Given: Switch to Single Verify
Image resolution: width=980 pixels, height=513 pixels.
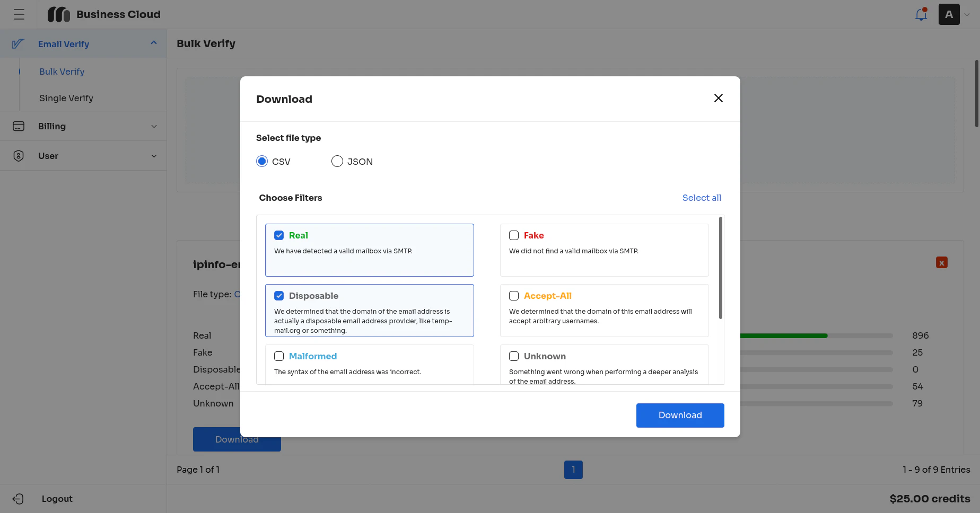Looking at the screenshot, I should pos(66,98).
